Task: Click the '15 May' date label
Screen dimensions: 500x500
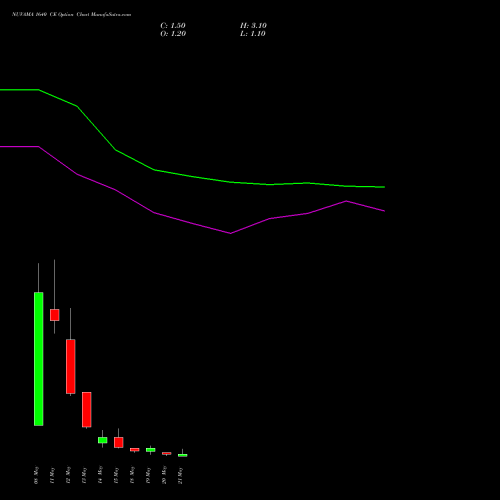Action: click(x=116, y=475)
